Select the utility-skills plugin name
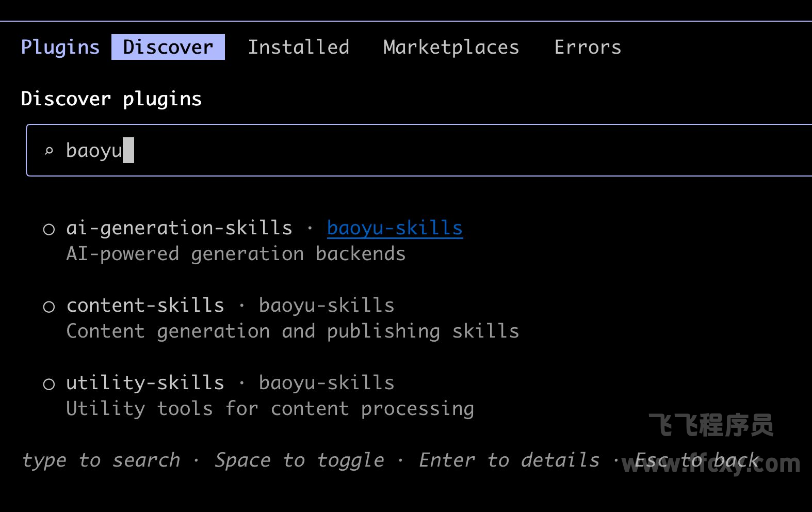The image size is (812, 512). [x=145, y=383]
